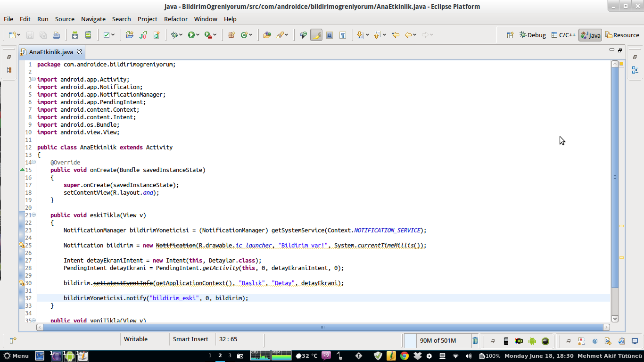The height and width of the screenshot is (362, 644).
Task: Toggle Mark Occurrences highlighter button
Action: click(x=316, y=35)
